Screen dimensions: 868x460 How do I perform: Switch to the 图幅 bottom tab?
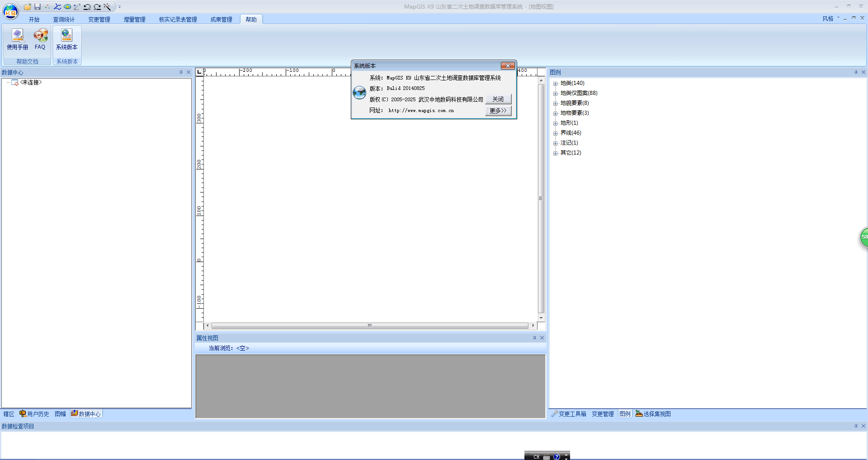[x=60, y=414]
